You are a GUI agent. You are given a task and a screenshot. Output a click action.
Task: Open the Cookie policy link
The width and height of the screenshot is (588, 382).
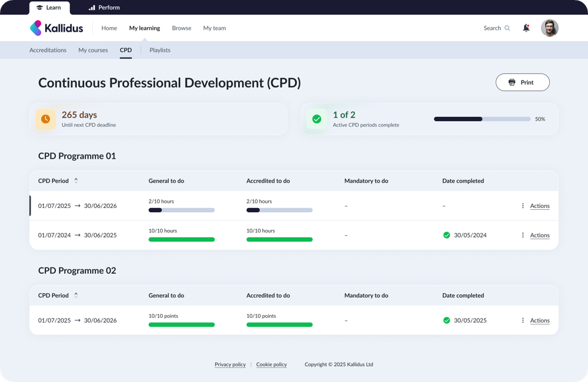tap(271, 364)
